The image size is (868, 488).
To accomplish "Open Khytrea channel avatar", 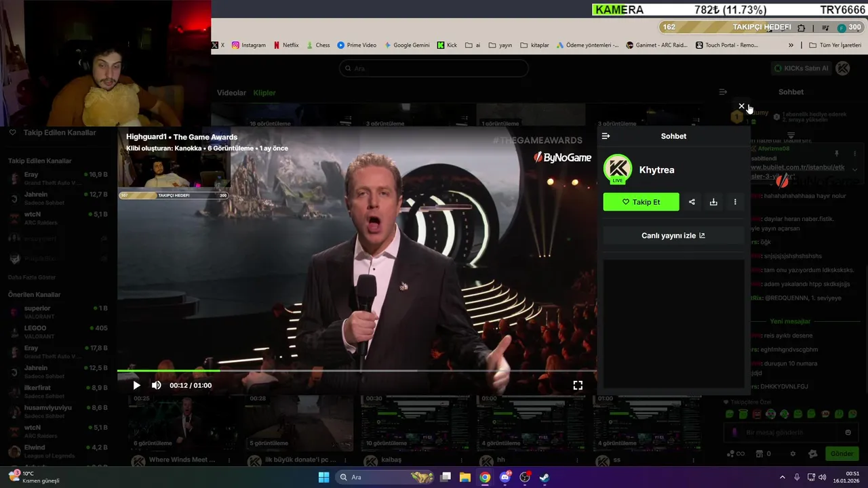I will [x=617, y=169].
